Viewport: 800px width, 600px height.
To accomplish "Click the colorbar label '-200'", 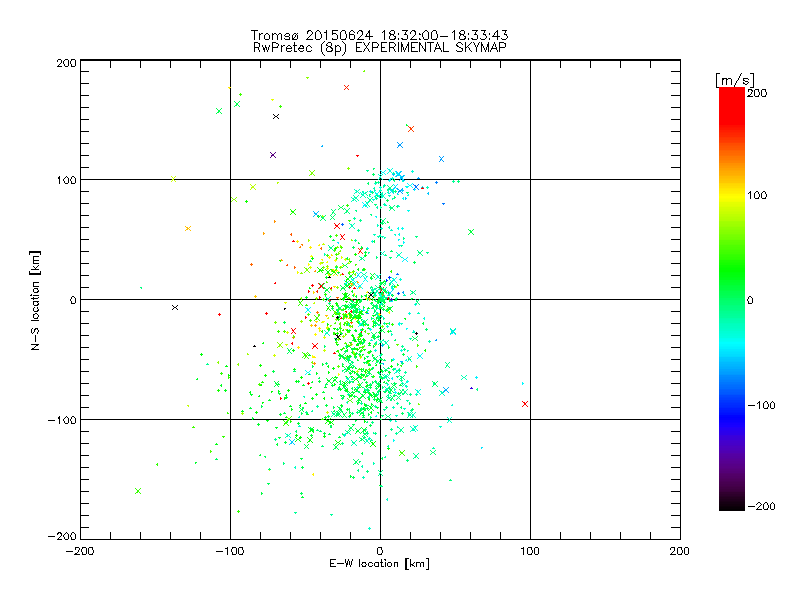I will [761, 506].
